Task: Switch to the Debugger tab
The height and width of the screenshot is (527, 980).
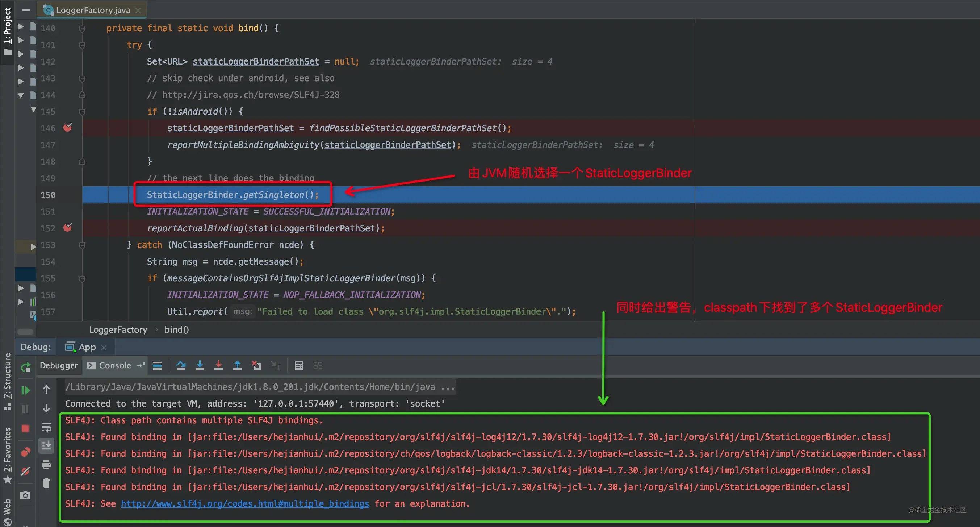Action: tap(59, 365)
